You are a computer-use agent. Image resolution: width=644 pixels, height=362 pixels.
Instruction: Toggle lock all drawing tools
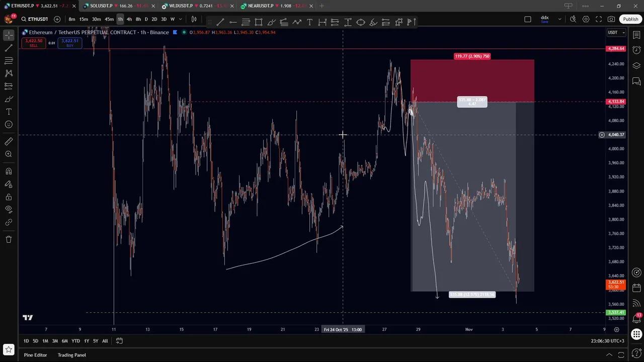[x=9, y=197]
